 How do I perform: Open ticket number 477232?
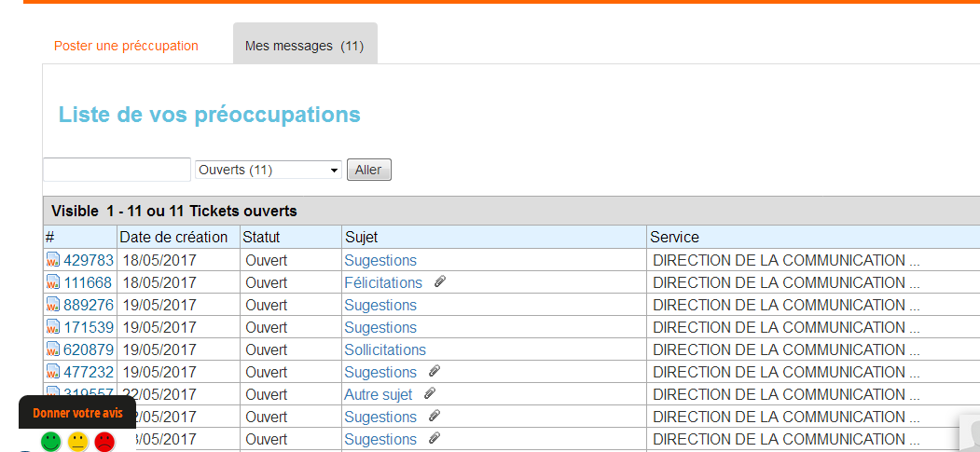88,372
